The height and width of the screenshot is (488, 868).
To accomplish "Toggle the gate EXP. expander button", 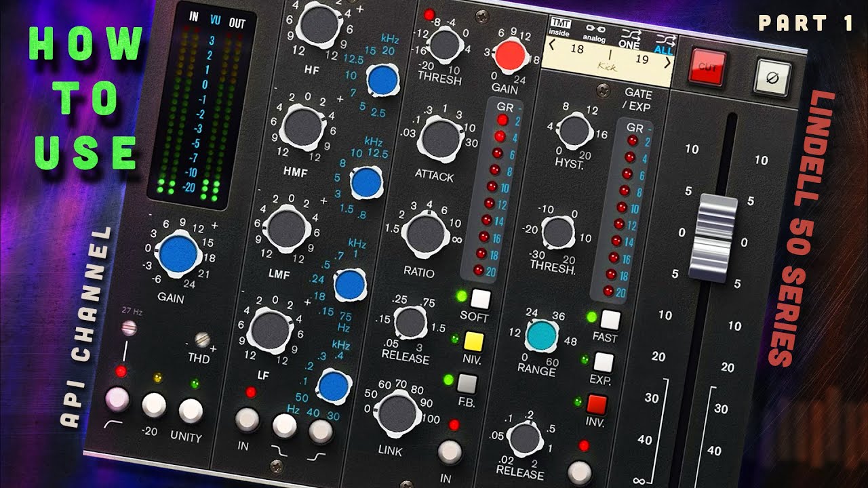I will [x=603, y=362].
